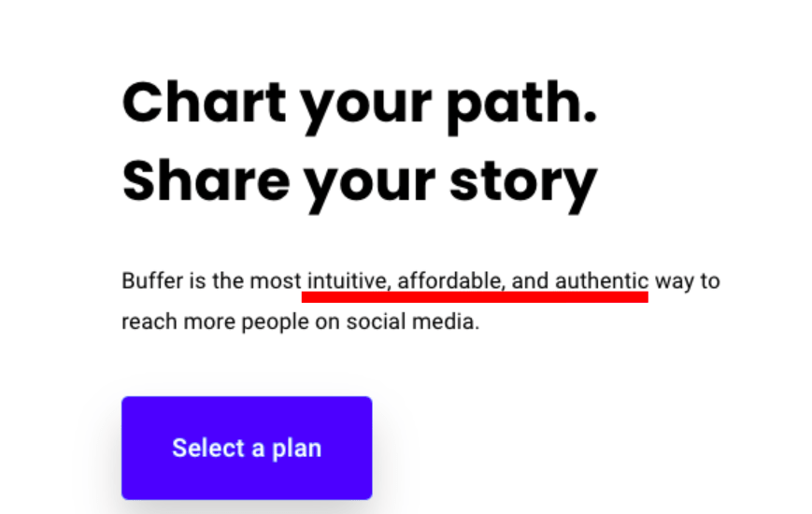This screenshot has height=514, width=812.
Task: Click the word 'Select' on the purple button
Action: [205, 448]
